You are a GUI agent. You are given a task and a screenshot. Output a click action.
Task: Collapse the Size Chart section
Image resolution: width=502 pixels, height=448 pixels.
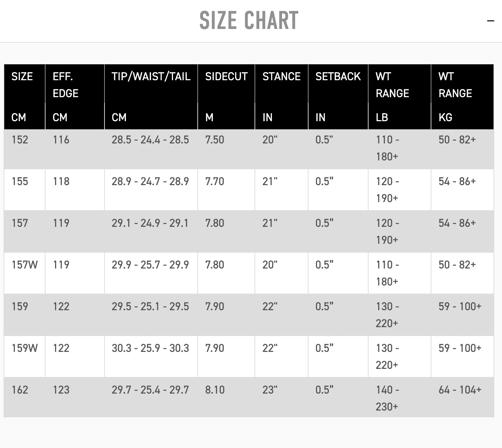(x=490, y=21)
